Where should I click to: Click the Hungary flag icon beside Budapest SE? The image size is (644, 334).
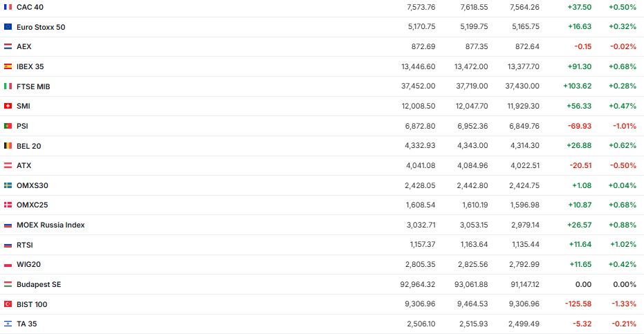click(8, 284)
